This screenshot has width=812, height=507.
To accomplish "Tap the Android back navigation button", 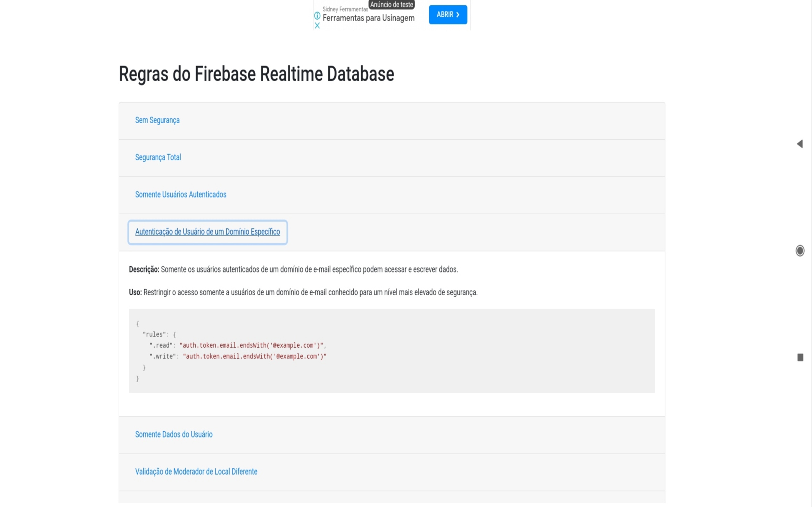I will coord(801,144).
